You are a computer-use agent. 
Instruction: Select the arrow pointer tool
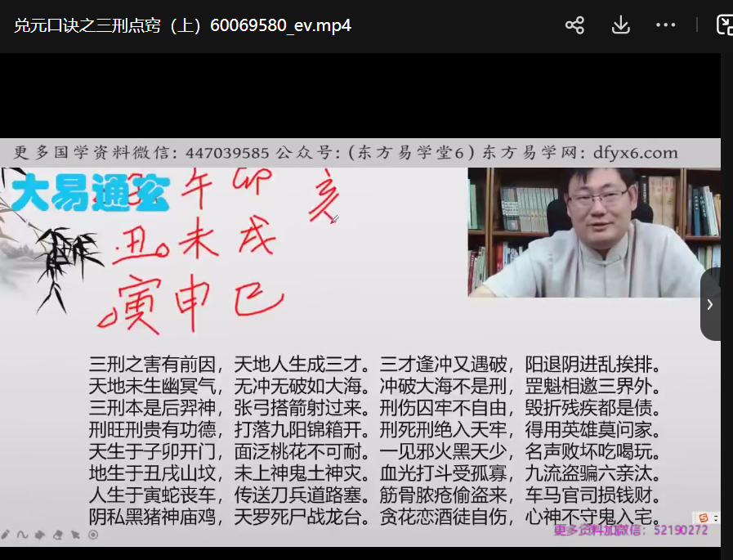(75, 535)
